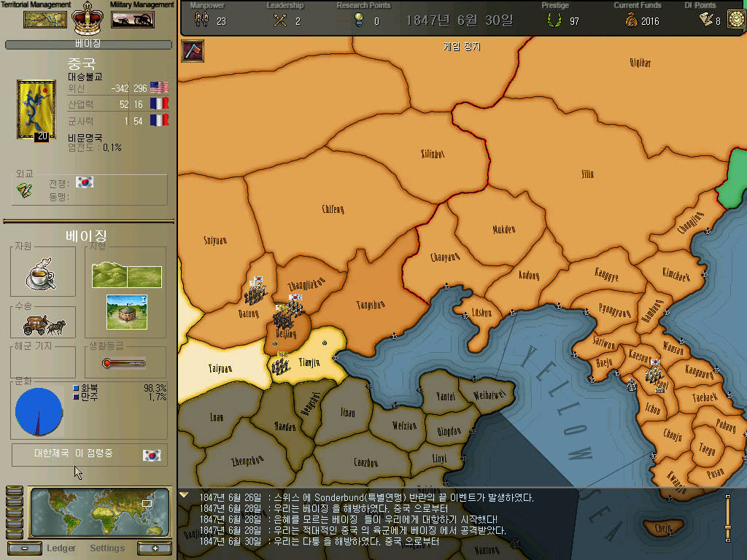Open the Ledger
The image size is (747, 560).
click(x=61, y=548)
